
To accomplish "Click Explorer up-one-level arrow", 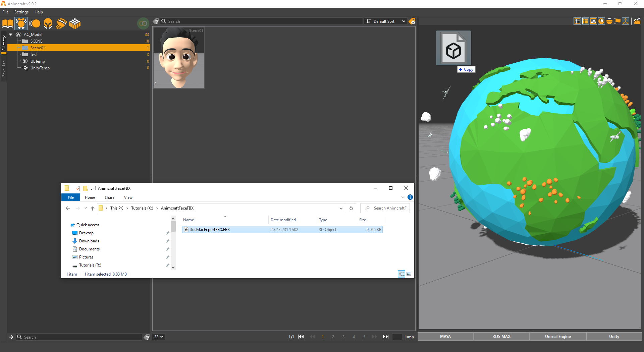I will [93, 208].
